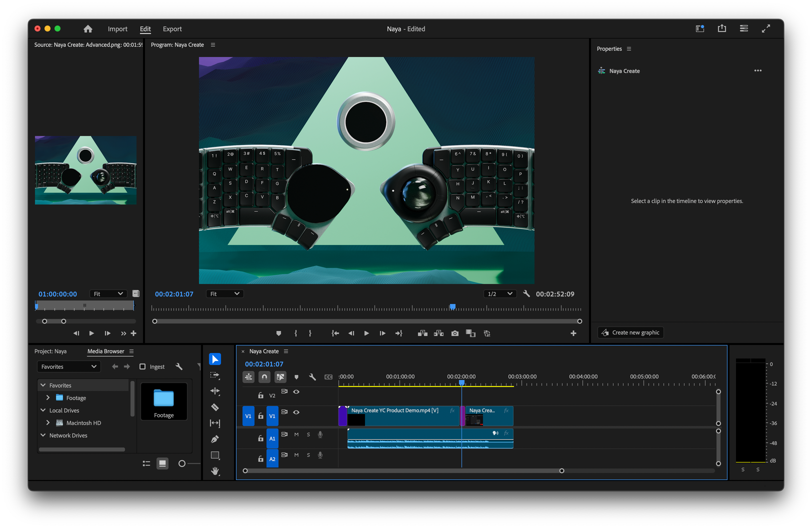The image size is (812, 528).
Task: Open the Favorites dropdown in Media Browser
Action: point(68,367)
